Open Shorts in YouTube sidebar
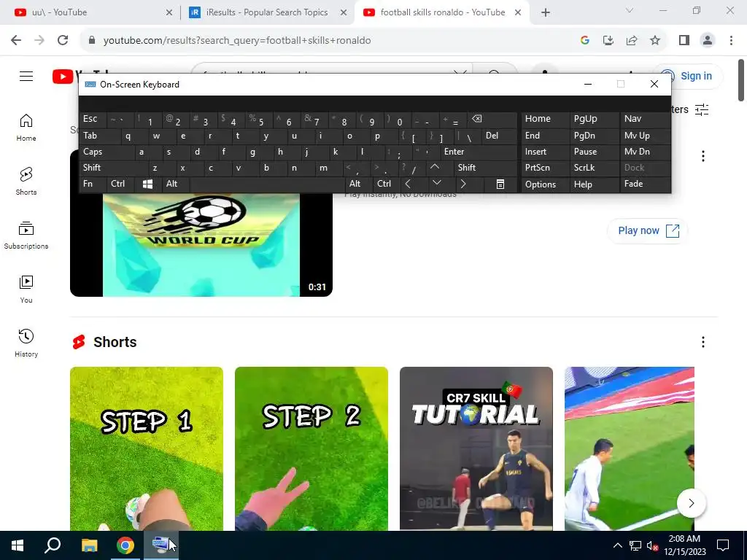This screenshot has height=560, width=747. (x=26, y=182)
